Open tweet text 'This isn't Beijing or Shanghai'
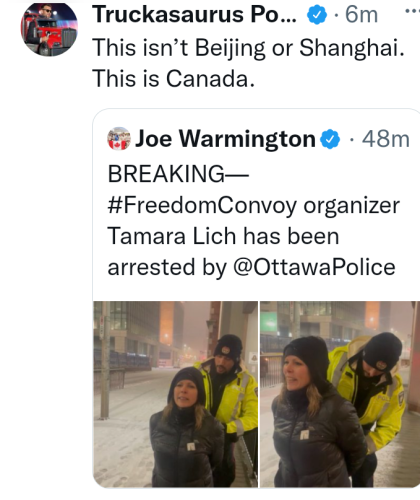 click(x=249, y=48)
